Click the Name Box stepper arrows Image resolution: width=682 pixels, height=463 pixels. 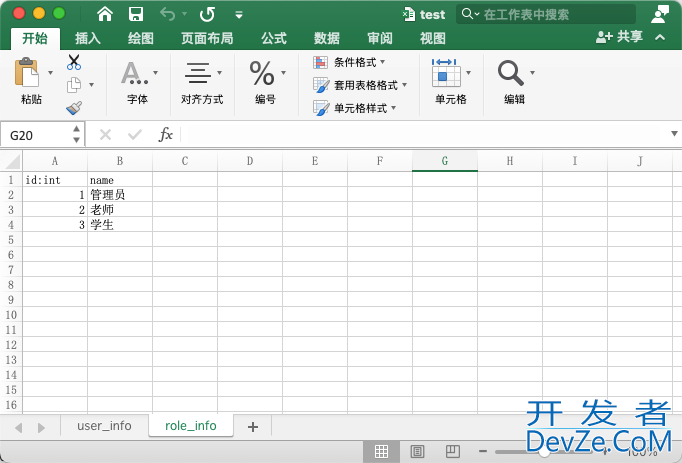pyautogui.click(x=77, y=134)
